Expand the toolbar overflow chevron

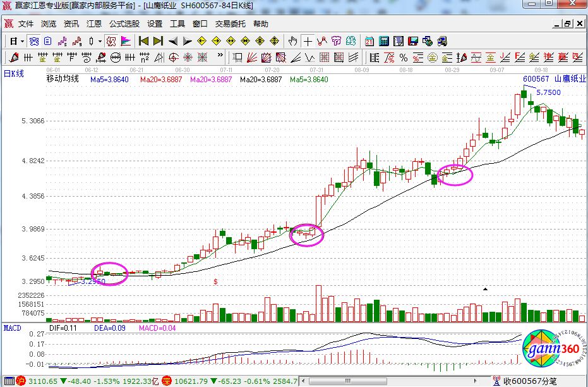220,58
